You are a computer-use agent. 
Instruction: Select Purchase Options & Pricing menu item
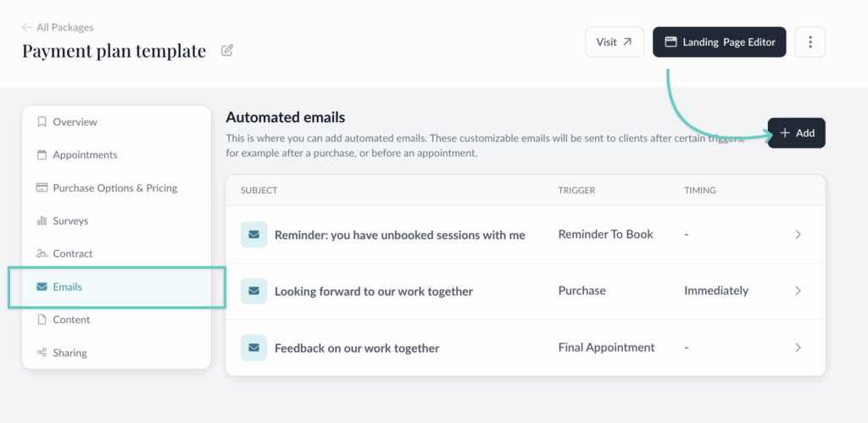coord(114,188)
